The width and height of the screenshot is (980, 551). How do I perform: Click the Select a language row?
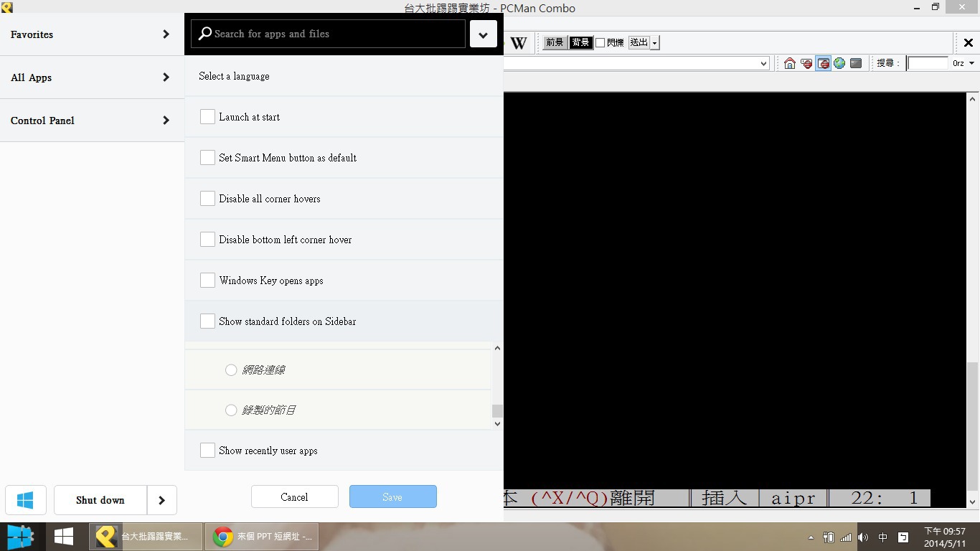tap(344, 75)
